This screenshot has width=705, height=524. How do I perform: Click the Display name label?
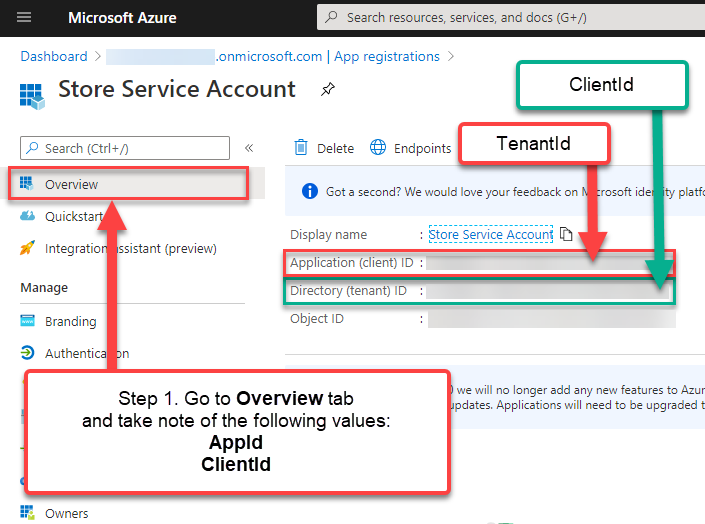point(328,234)
